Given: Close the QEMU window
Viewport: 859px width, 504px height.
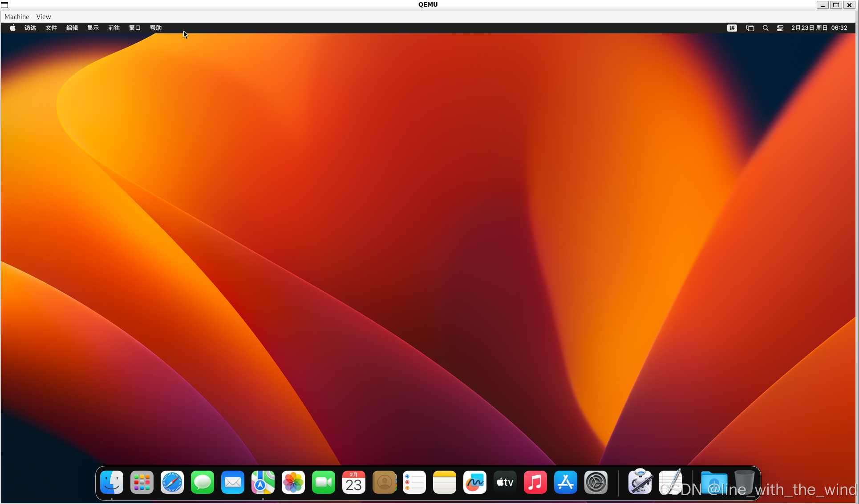Looking at the screenshot, I should 849,5.
